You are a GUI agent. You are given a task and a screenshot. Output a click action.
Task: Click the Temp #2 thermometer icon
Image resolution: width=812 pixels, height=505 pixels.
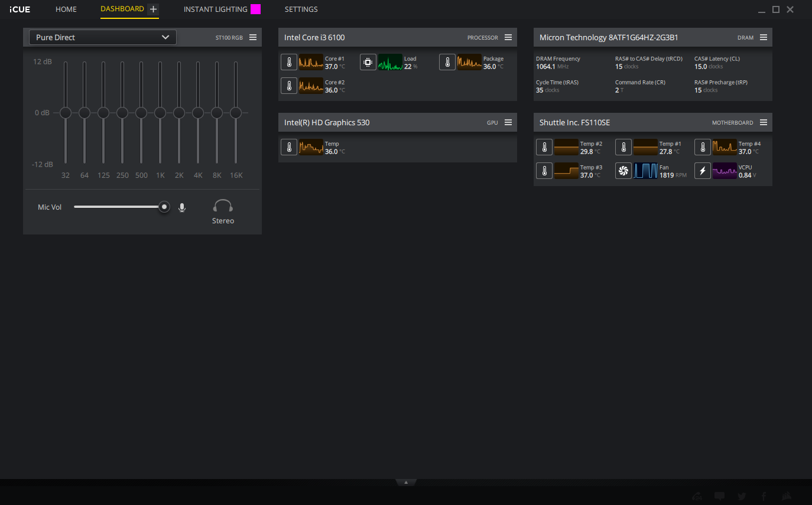544,147
